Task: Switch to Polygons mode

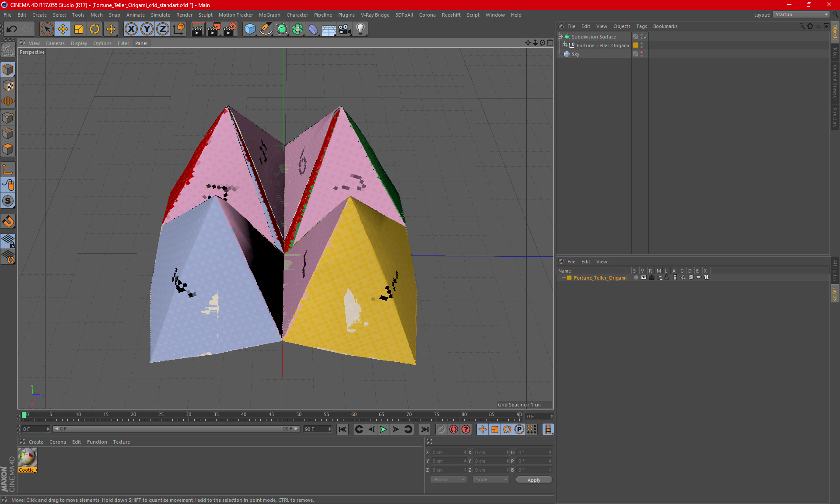Action: tap(8, 149)
